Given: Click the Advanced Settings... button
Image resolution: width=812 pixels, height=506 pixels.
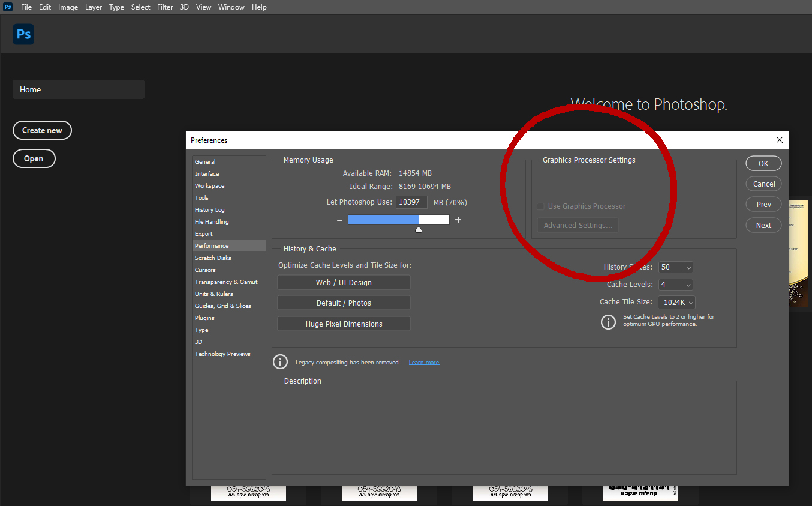Looking at the screenshot, I should pyautogui.click(x=578, y=226).
